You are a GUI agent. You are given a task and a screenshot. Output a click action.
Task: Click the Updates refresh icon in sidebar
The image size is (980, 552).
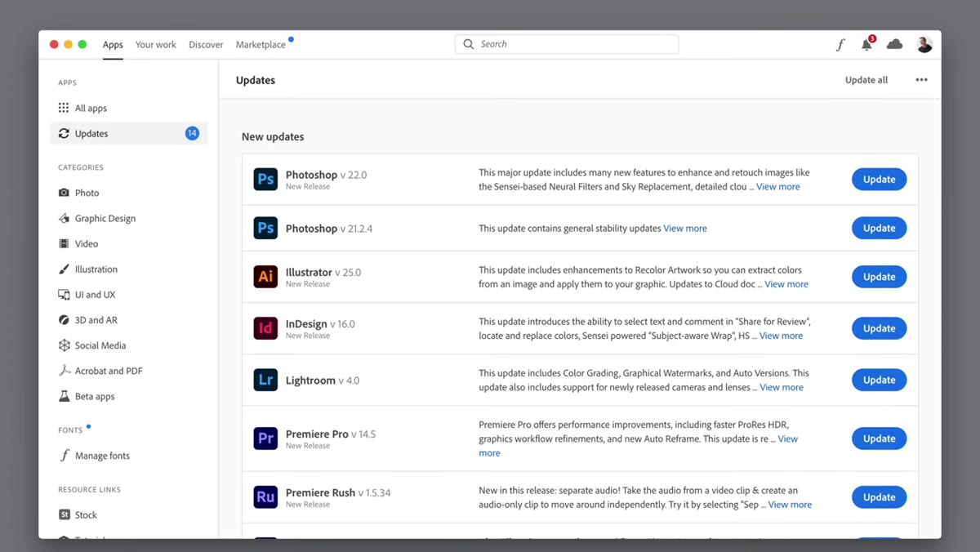(64, 133)
